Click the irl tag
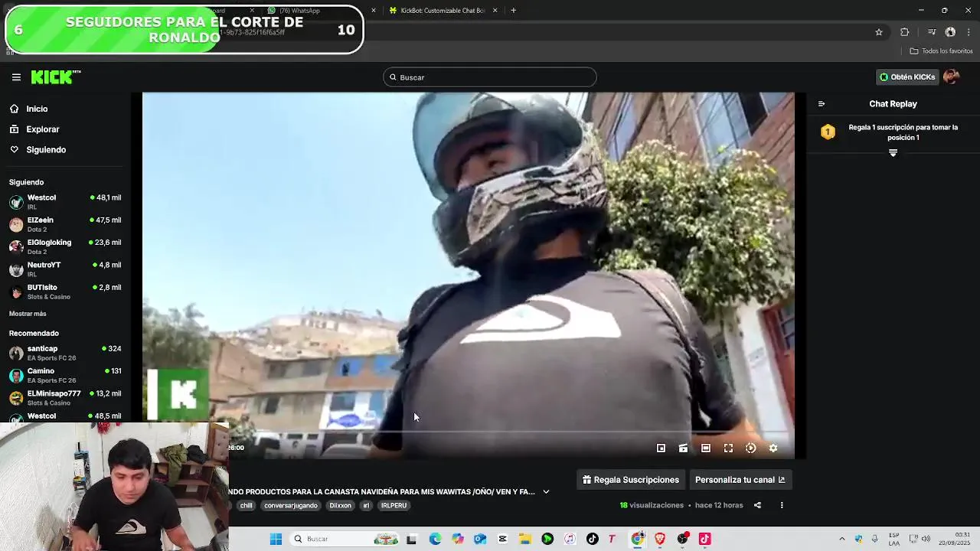980x551 pixels. pyautogui.click(x=366, y=506)
